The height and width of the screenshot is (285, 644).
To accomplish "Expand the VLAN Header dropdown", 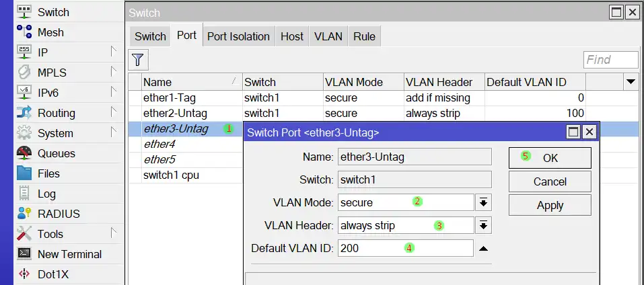I will (x=483, y=225).
